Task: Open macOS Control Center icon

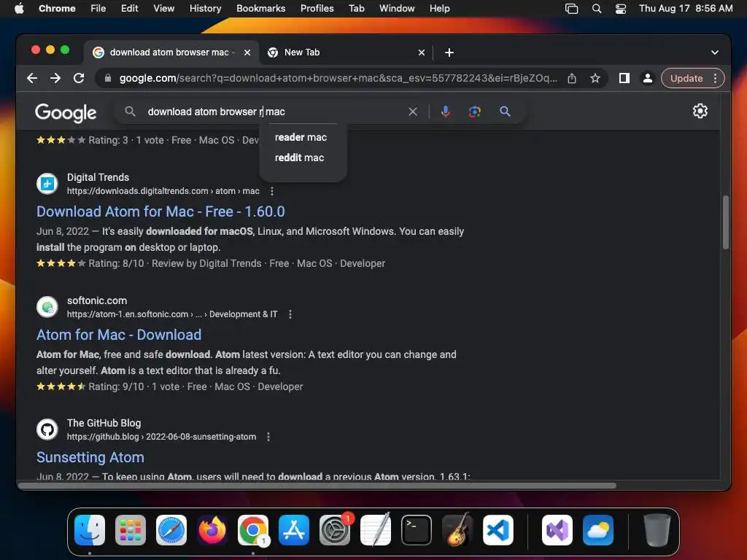Action: [621, 9]
